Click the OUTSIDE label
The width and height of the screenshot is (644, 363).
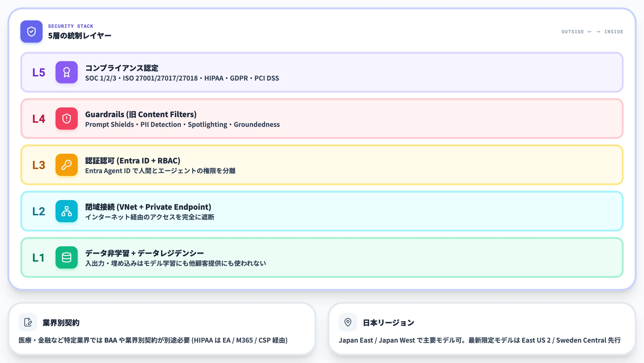[573, 32]
